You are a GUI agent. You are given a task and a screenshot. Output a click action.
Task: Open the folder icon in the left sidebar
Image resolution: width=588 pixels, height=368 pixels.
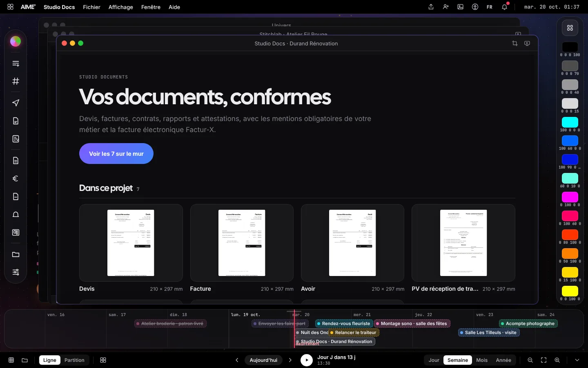tap(16, 254)
